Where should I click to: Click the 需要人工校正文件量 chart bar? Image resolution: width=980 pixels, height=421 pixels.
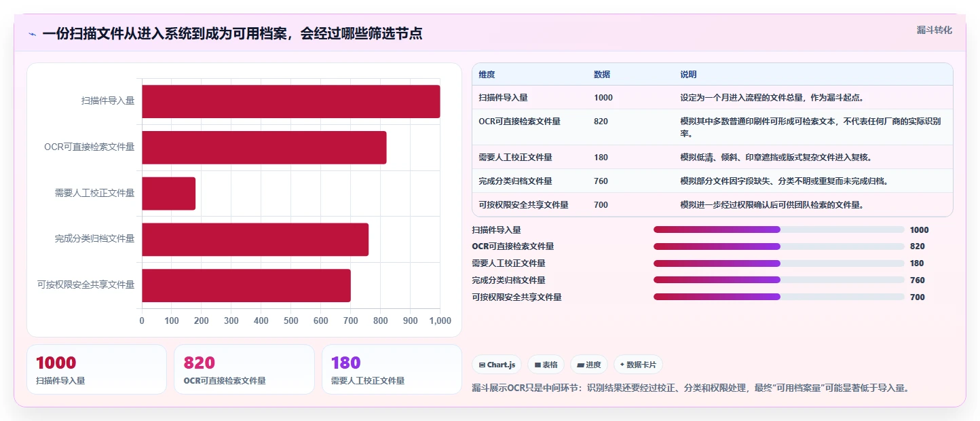click(168, 194)
